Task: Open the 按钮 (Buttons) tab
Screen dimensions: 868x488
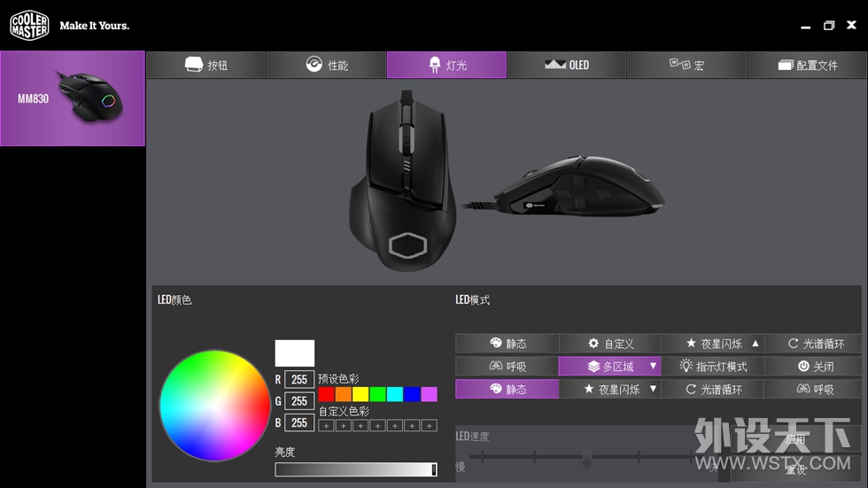Action: pyautogui.click(x=206, y=66)
